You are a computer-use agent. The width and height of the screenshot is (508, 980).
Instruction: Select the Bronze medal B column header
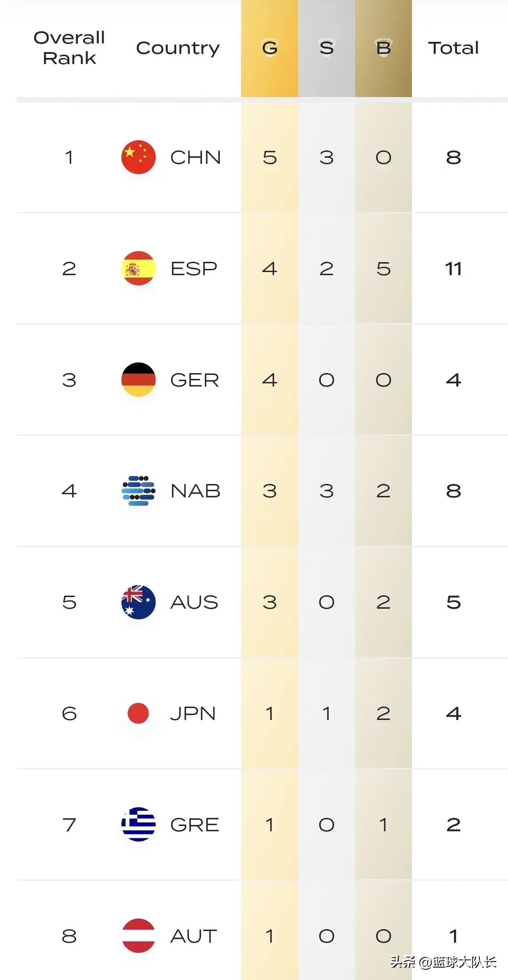point(383,48)
